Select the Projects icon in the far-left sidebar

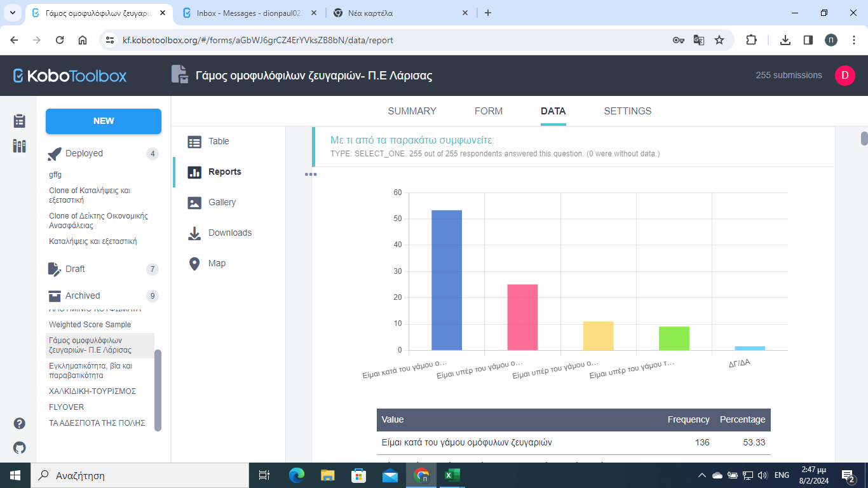tap(19, 119)
